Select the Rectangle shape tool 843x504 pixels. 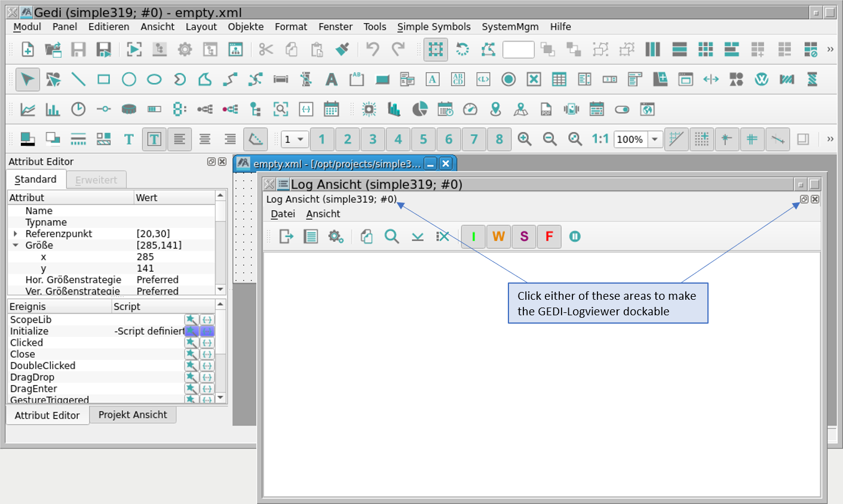[104, 79]
